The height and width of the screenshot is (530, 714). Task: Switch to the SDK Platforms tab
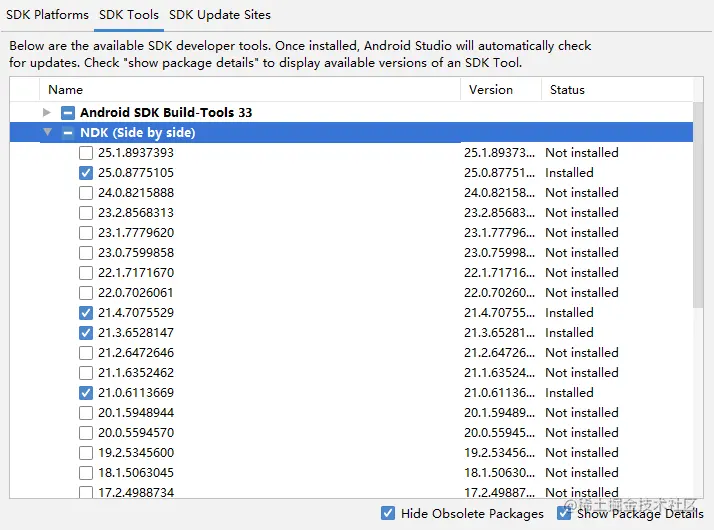click(47, 15)
